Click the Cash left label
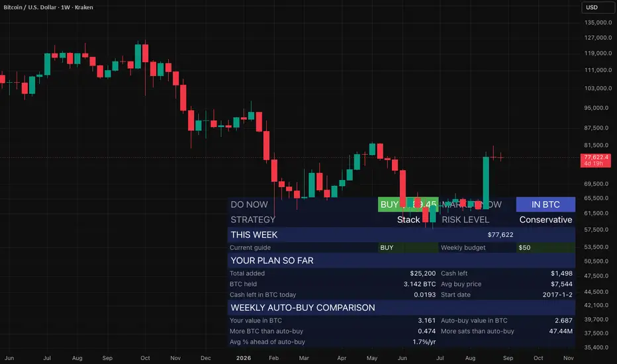Viewport: 617px width, 364px height. [454, 273]
